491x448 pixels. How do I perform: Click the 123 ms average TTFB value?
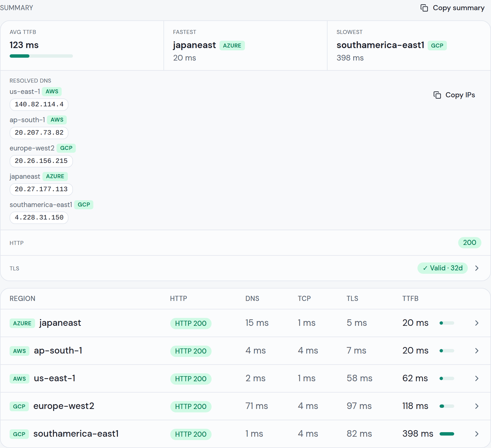[x=24, y=45]
